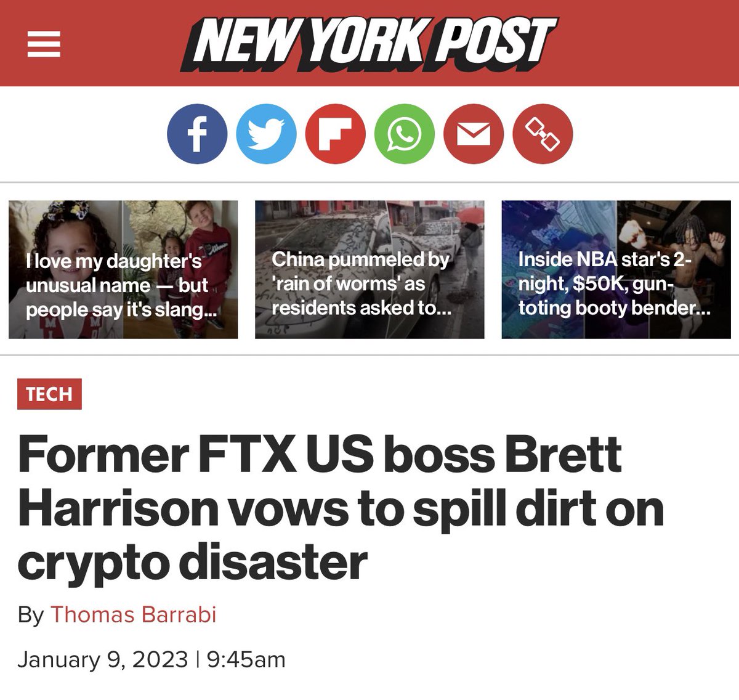Screen dimensions: 739x700
Task: Share article via Flipboard icon
Action: (x=335, y=134)
